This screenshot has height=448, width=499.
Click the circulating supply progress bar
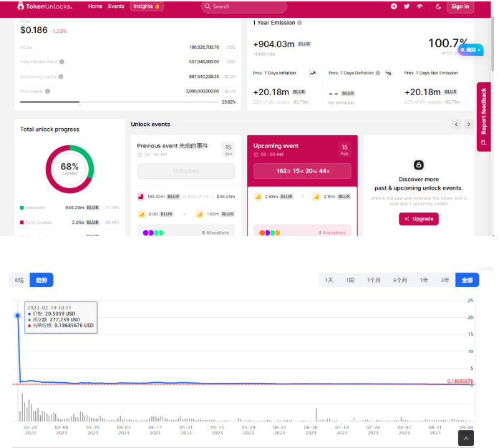120,102
